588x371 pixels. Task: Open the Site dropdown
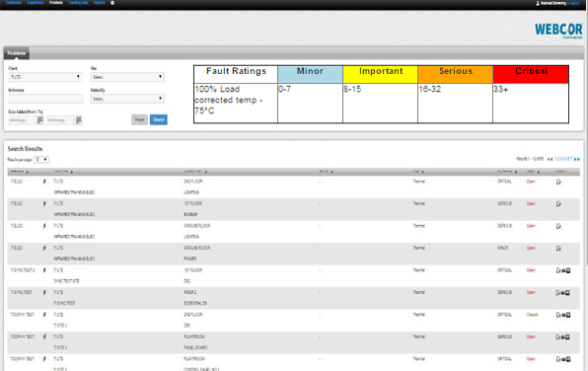pyautogui.click(x=127, y=77)
